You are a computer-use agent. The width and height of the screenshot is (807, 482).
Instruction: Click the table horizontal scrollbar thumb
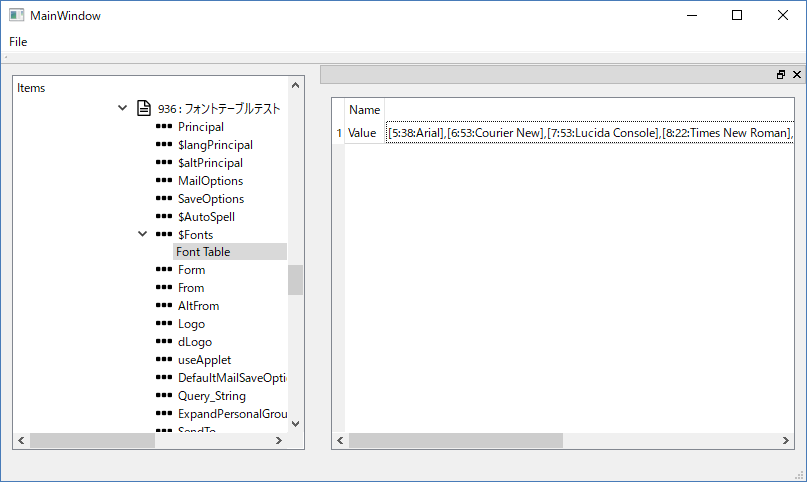coord(456,440)
